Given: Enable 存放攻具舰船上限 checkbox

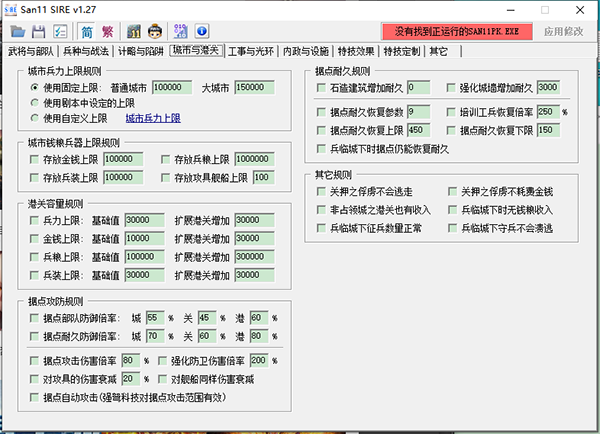Looking at the screenshot, I should click(x=166, y=178).
